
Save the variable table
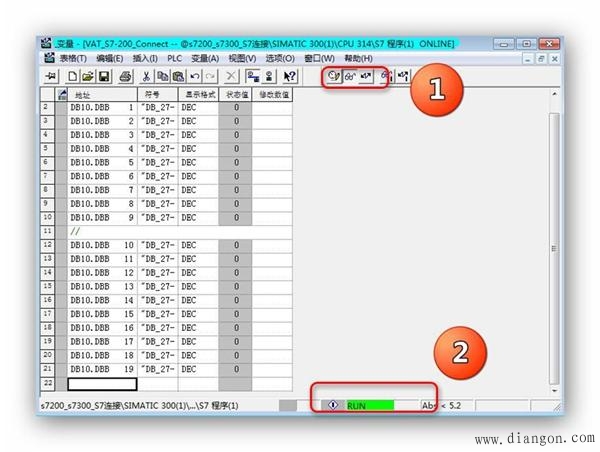click(104, 76)
